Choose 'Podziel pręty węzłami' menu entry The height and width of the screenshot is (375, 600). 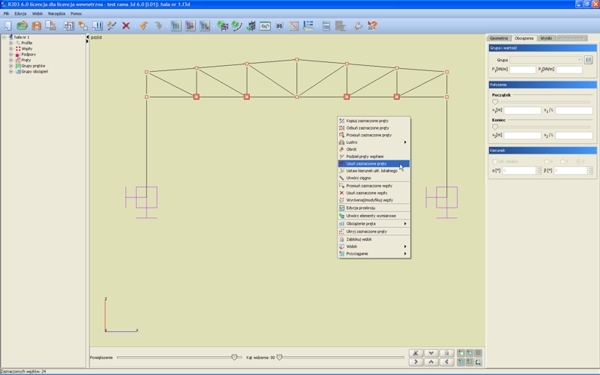pyautogui.click(x=373, y=157)
